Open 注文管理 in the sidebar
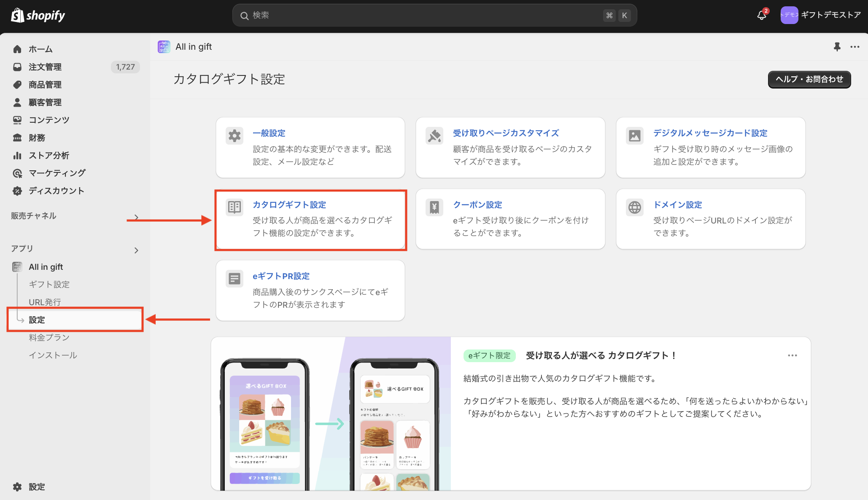 (45, 67)
